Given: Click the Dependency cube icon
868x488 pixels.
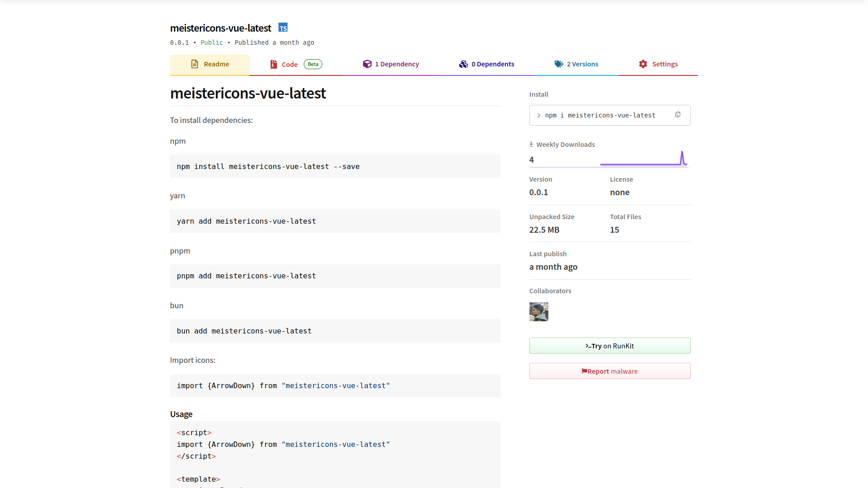Looking at the screenshot, I should point(367,64).
